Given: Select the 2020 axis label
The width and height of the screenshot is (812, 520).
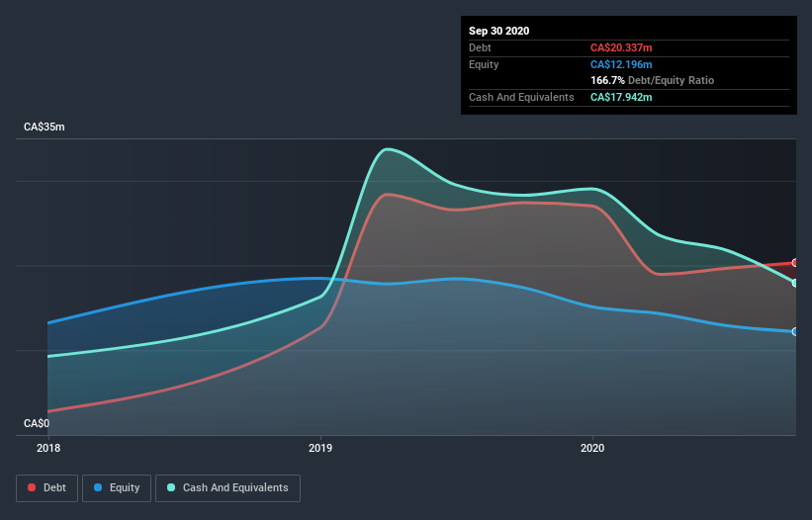Looking at the screenshot, I should click(x=592, y=448).
